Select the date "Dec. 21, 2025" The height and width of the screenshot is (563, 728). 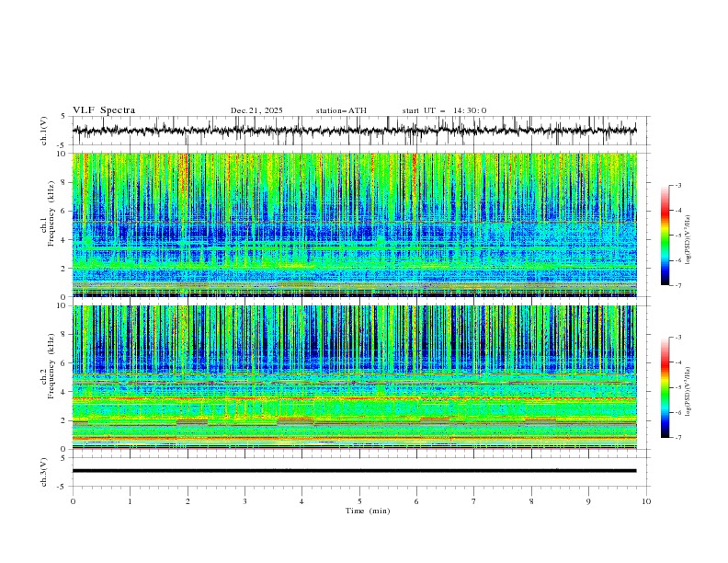[256, 110]
